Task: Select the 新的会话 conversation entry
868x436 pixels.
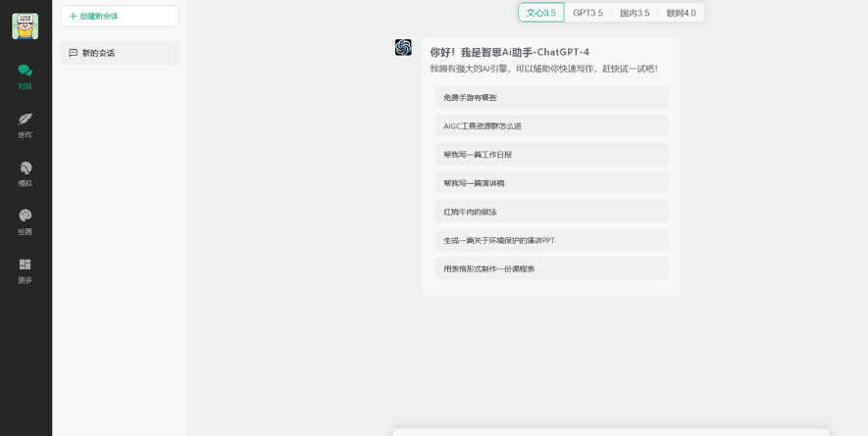Action: [120, 53]
